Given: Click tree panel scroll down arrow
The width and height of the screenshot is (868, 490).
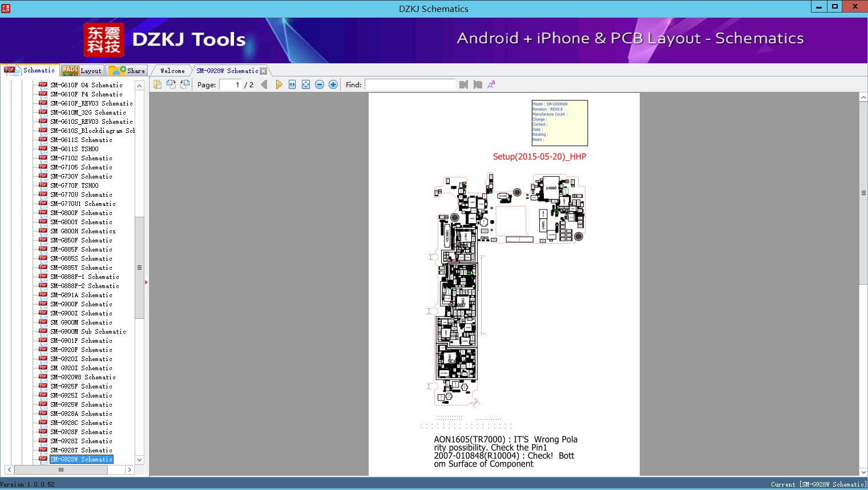Looking at the screenshot, I should pyautogui.click(x=139, y=460).
